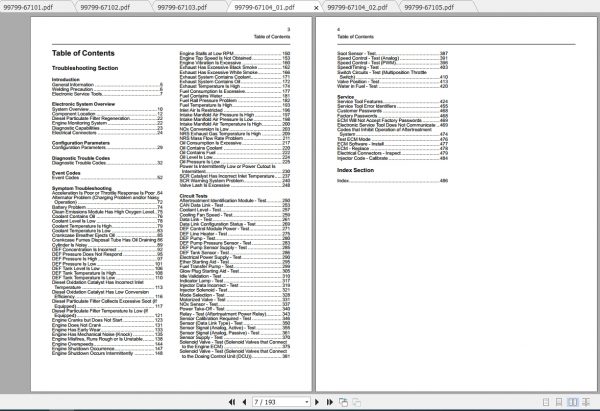Click the 'DEF Pressure Is High' entry
600x411 pixels.
click(107, 259)
